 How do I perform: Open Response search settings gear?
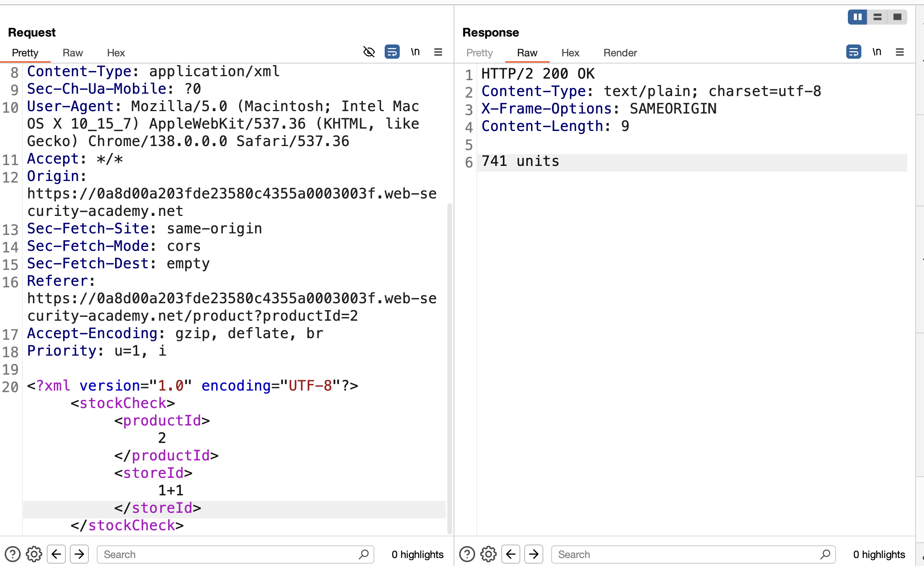[489, 554]
